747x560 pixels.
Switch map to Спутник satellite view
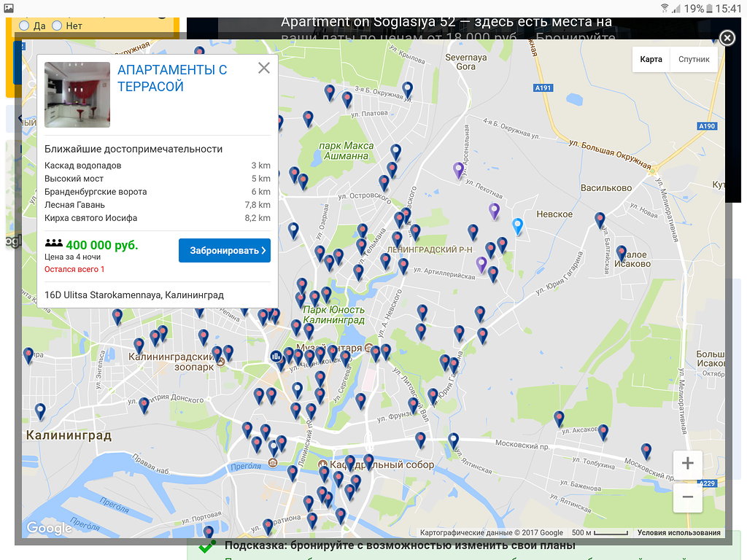[x=694, y=60]
